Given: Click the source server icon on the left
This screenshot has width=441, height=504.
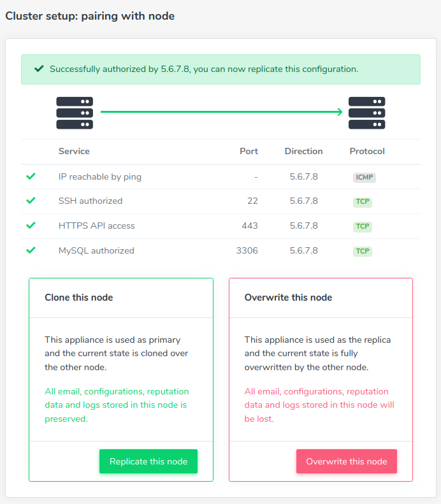Looking at the screenshot, I should pos(75,113).
